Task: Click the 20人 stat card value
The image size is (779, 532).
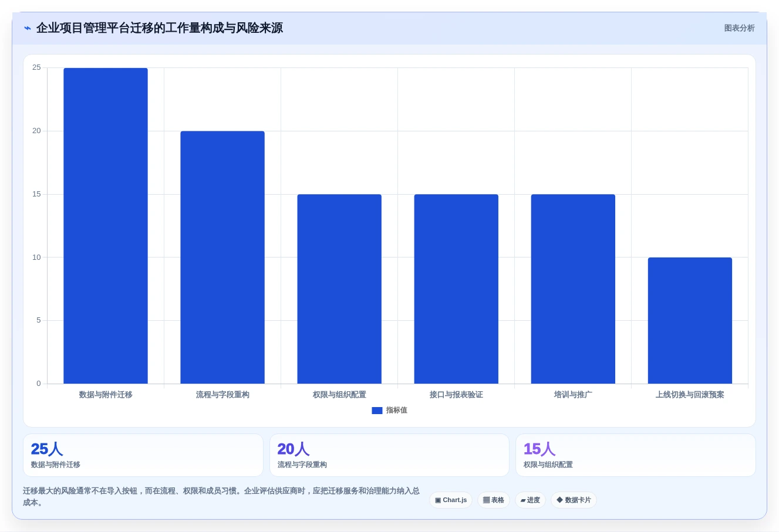Action: (x=294, y=449)
